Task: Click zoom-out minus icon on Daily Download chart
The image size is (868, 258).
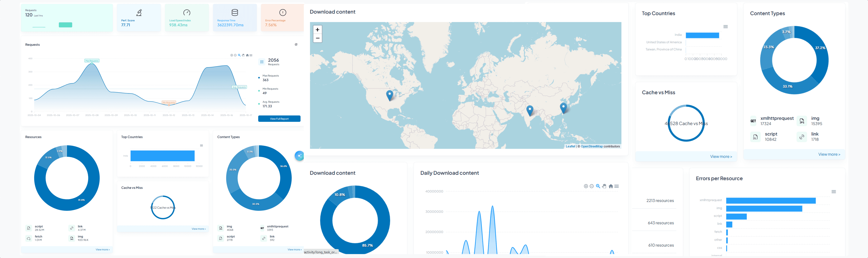Action: point(592,186)
